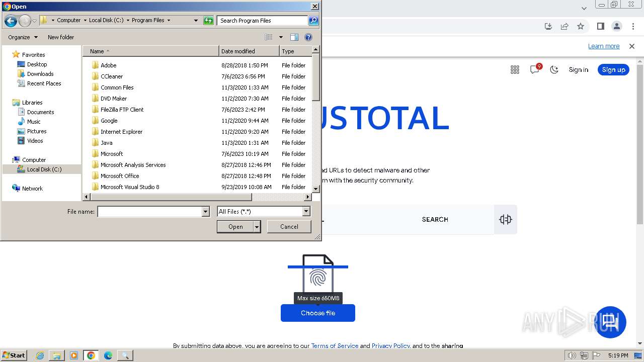
Task: Select the Microsoft Visual Studio 8 folder
Action: click(130, 187)
